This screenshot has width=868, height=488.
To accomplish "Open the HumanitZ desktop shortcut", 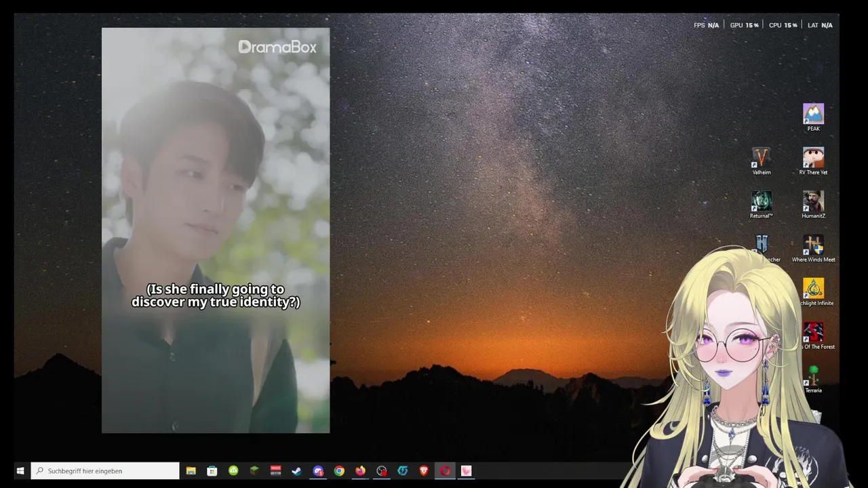I will click(813, 205).
